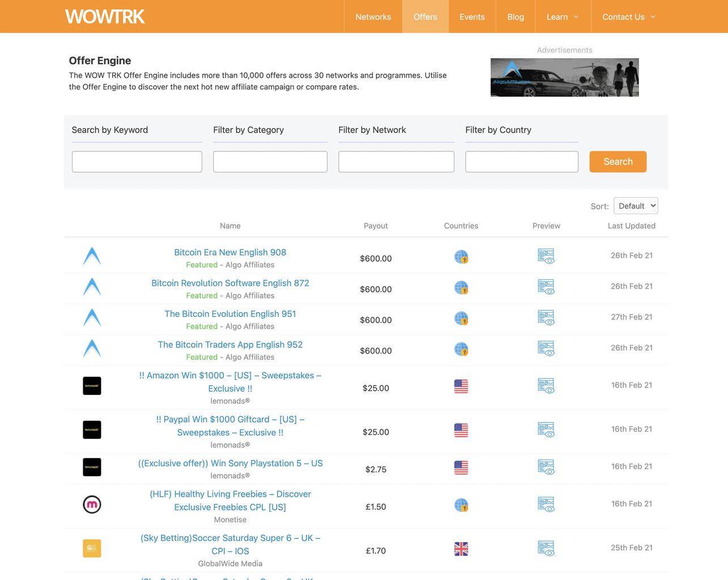The height and width of the screenshot is (580, 728).
Task: Click the Algo Affiliates logo beside Bitcoin Revolution
Action: [x=92, y=287]
